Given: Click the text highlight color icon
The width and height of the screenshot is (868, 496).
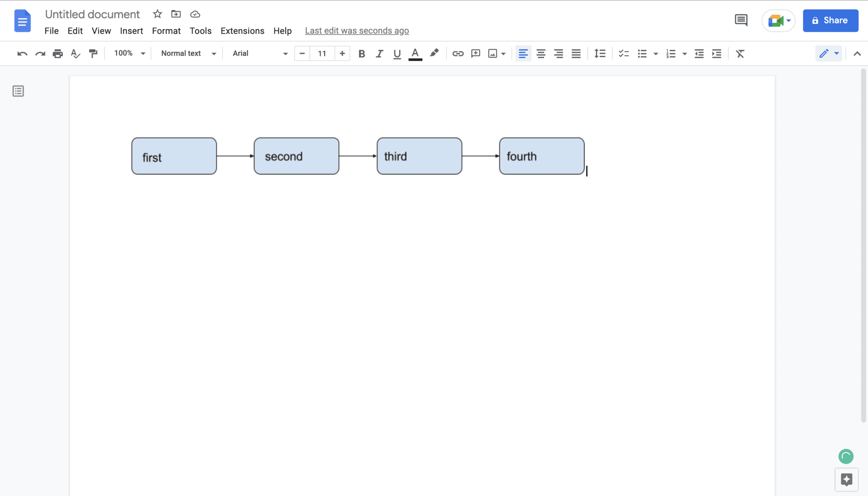Looking at the screenshot, I should (434, 53).
